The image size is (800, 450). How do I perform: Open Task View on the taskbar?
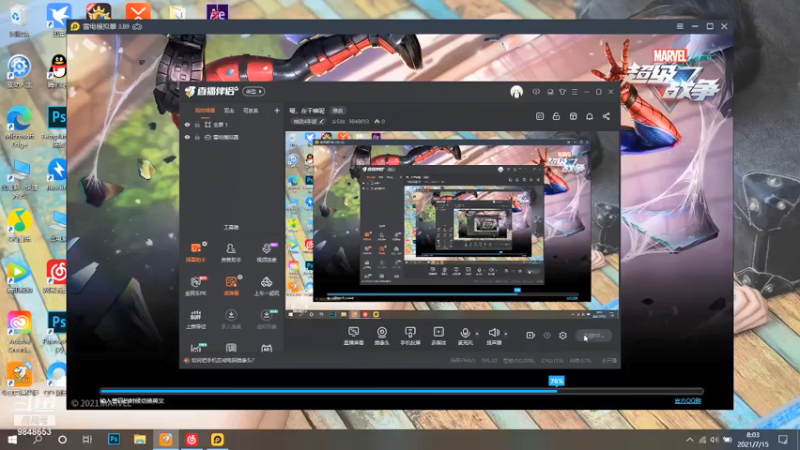point(87,439)
